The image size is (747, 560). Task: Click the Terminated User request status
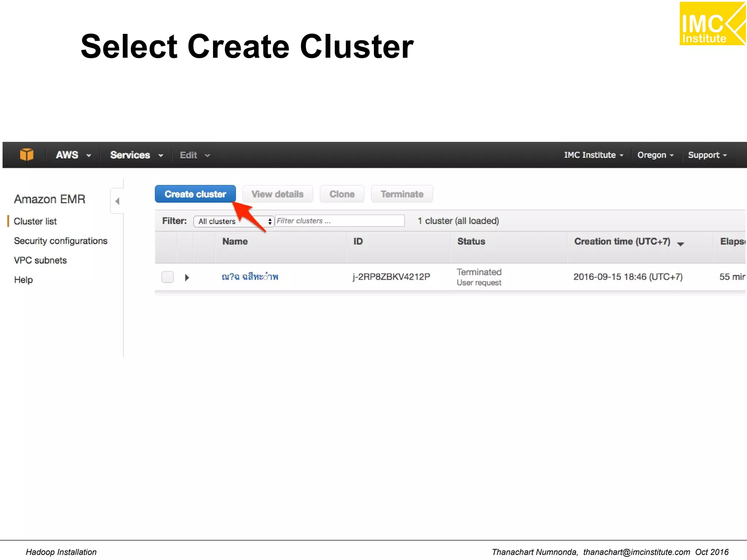[x=479, y=277]
